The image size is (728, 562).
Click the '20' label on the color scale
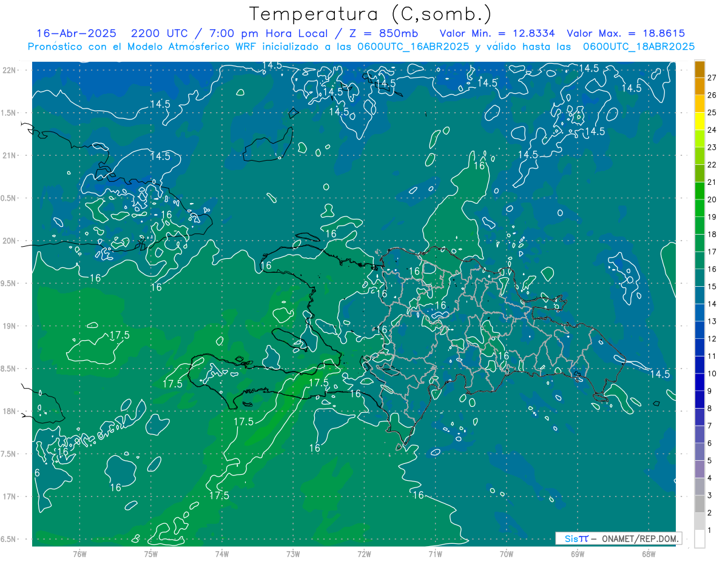coord(712,199)
